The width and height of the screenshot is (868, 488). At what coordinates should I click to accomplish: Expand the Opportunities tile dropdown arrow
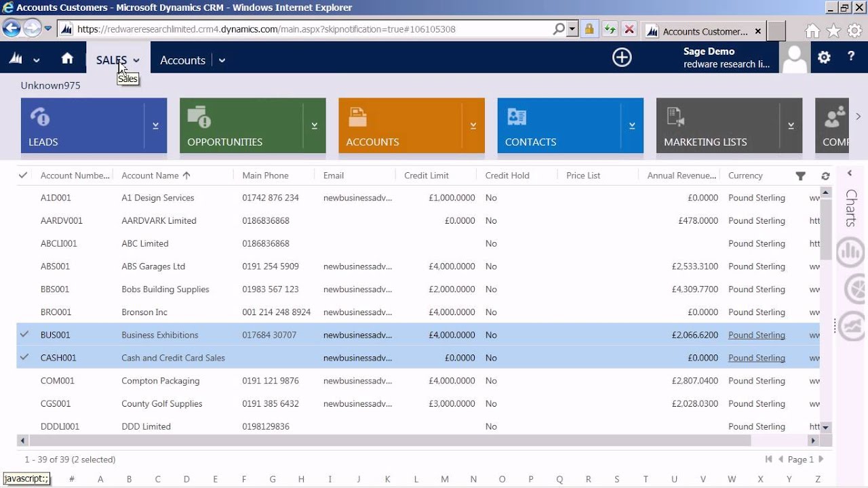tap(315, 125)
